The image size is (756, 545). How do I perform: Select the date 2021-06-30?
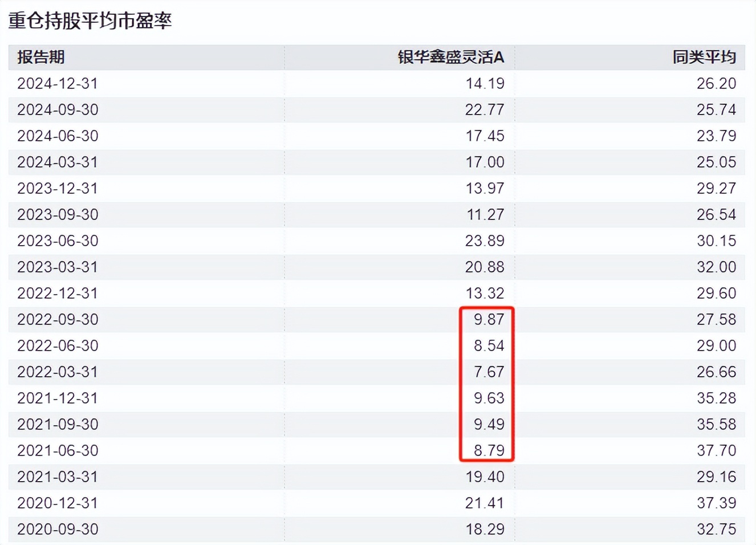(x=58, y=450)
